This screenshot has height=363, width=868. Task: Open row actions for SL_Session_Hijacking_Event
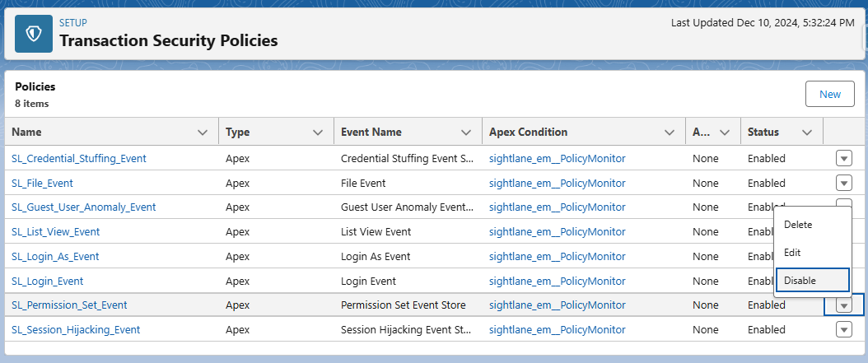click(843, 330)
